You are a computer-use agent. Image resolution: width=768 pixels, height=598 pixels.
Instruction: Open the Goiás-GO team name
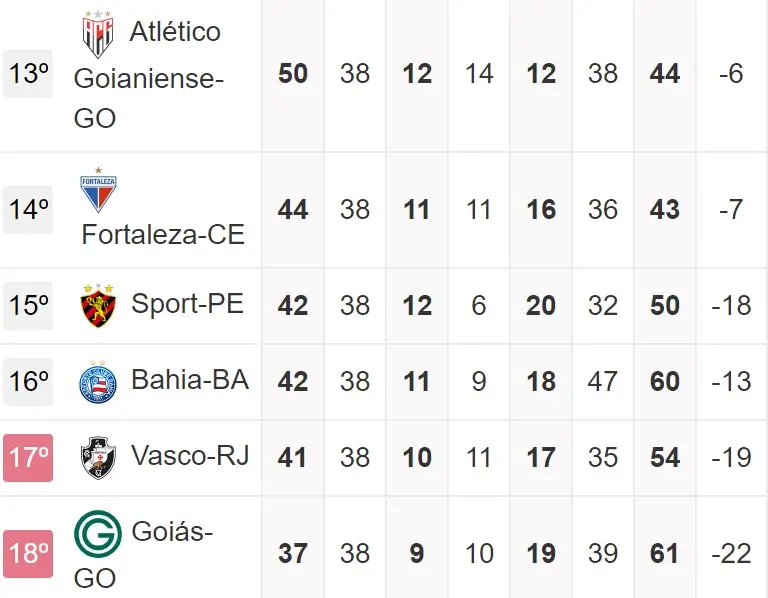pyautogui.click(x=171, y=533)
